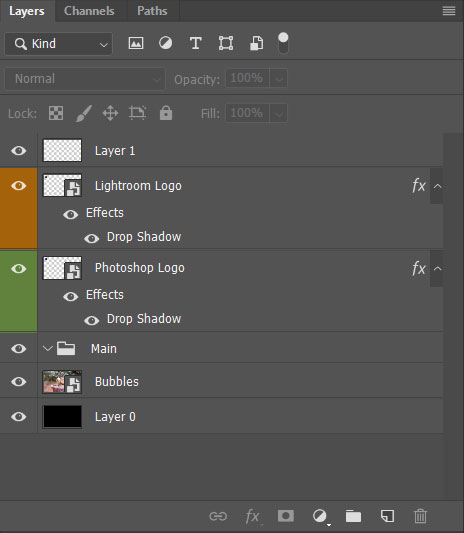Delete layer trash icon
464x533 pixels.
tap(420, 516)
